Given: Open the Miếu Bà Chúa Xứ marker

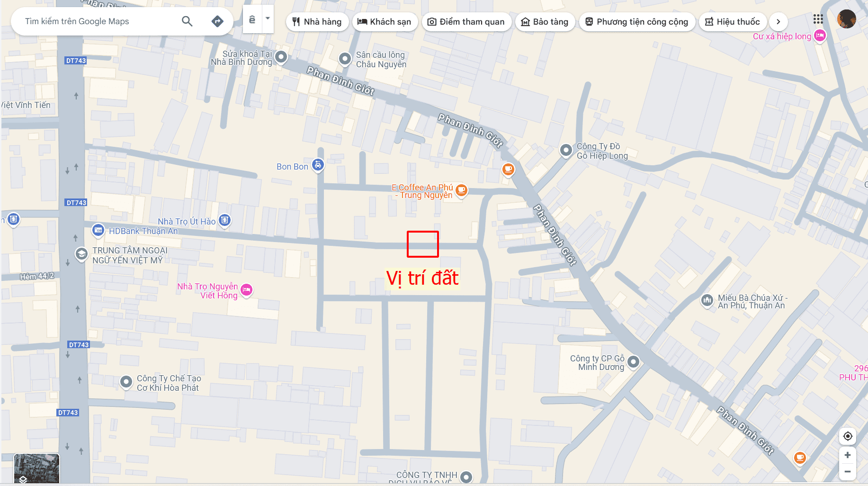Looking at the screenshot, I should coord(707,300).
